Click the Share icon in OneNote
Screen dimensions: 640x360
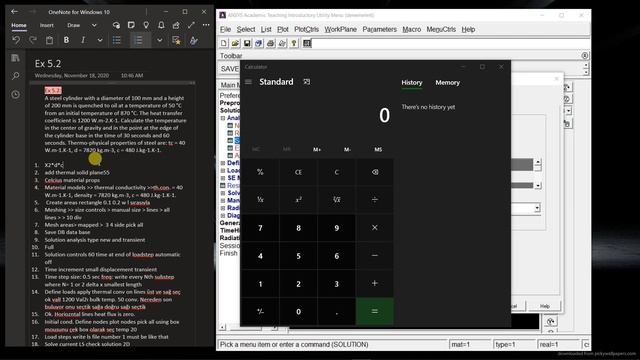[x=176, y=25]
